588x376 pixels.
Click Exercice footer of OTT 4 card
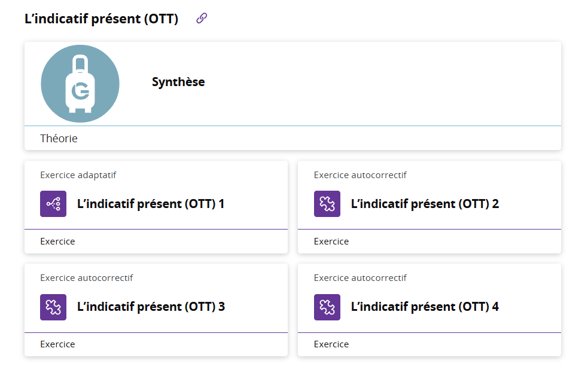pyautogui.click(x=331, y=344)
